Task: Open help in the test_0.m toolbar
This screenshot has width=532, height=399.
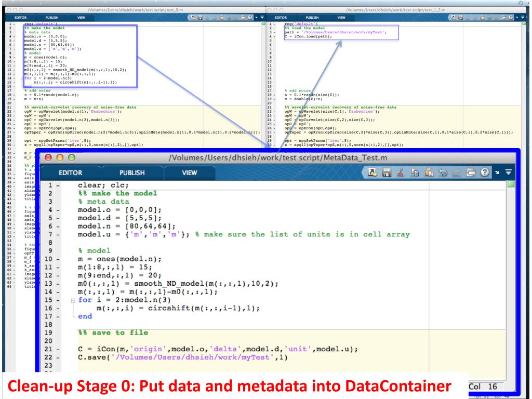Action: [x=250, y=17]
